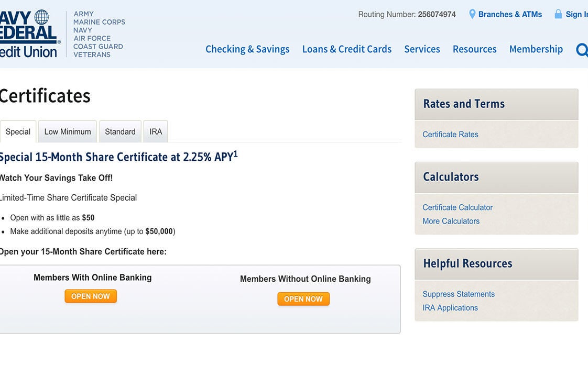This screenshot has height=377, width=588.
Task: Click the Suppress Statements link
Action: click(459, 294)
